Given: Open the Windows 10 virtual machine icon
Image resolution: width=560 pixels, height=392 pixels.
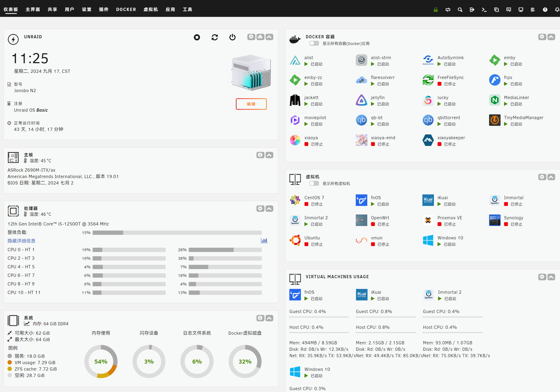Looking at the screenshot, I should click(428, 240).
